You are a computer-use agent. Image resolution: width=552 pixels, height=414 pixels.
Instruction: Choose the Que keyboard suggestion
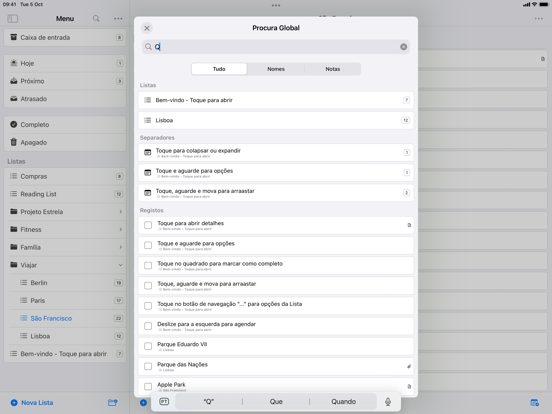coord(276,401)
